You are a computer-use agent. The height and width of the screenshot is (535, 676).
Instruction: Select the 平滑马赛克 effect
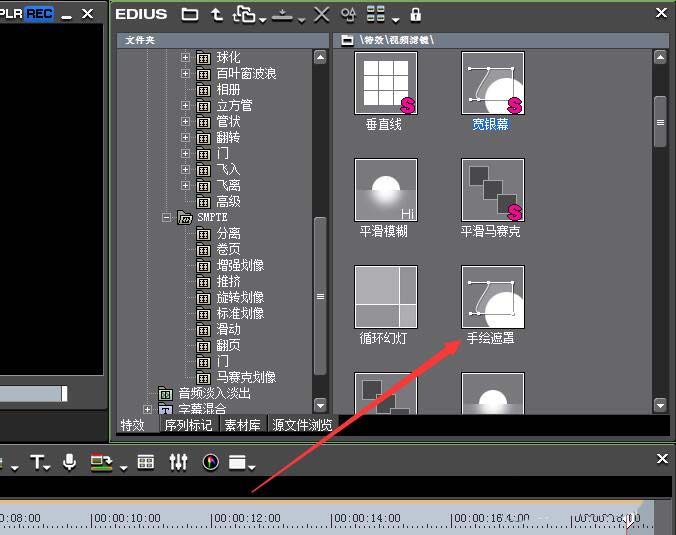(x=492, y=190)
